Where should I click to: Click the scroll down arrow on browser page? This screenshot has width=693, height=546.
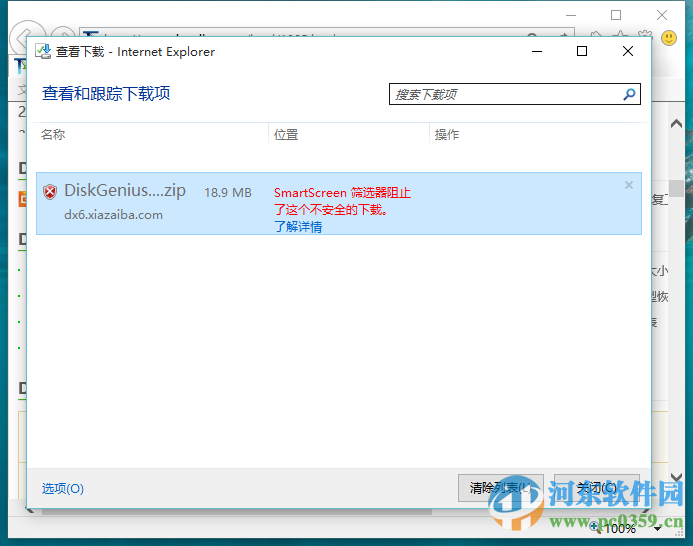click(676, 477)
